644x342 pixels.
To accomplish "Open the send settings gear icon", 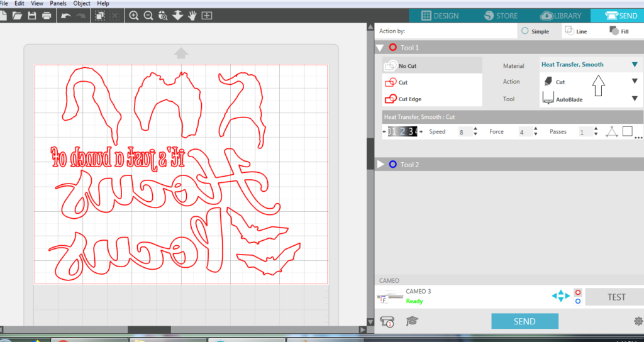I will click(638, 321).
